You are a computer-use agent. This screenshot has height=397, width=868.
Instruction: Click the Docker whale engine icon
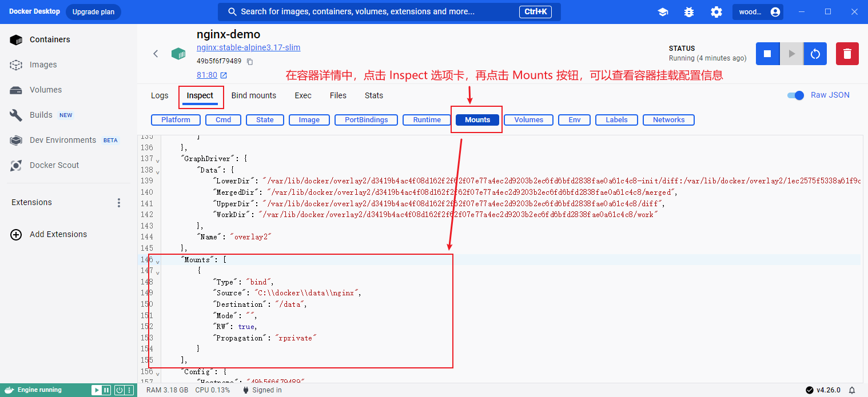pos(9,390)
